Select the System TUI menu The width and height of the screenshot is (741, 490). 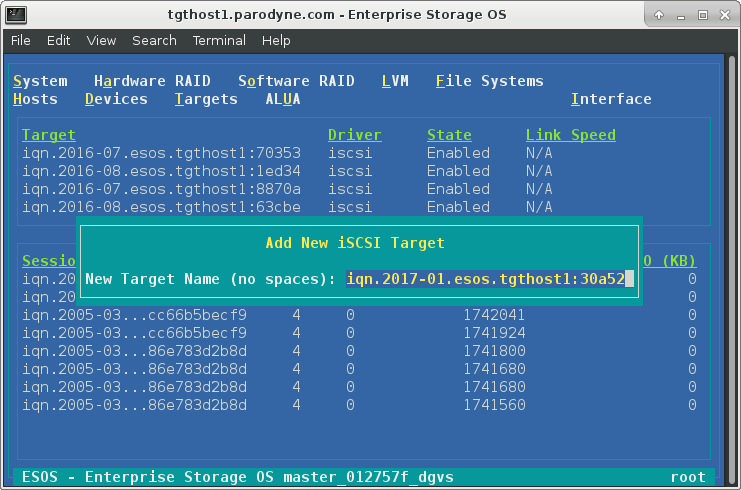coord(40,81)
